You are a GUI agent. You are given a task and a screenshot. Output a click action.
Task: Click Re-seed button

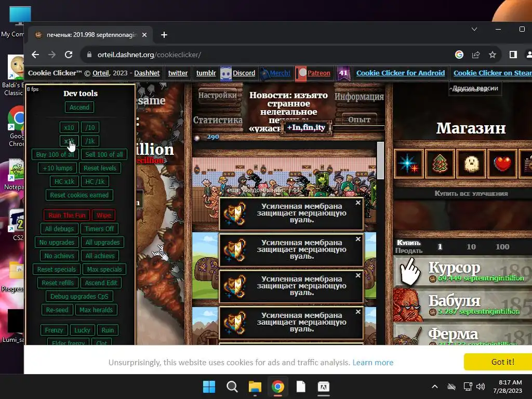tap(57, 310)
